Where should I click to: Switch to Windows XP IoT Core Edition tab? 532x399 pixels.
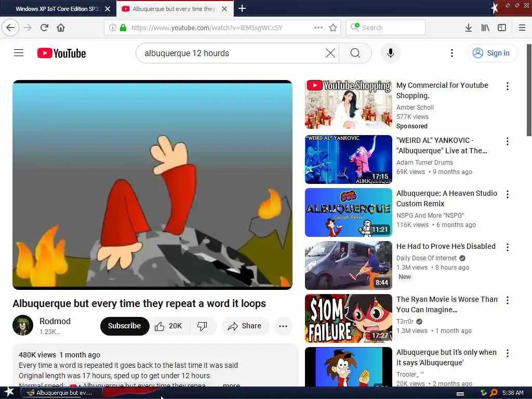pyautogui.click(x=56, y=9)
